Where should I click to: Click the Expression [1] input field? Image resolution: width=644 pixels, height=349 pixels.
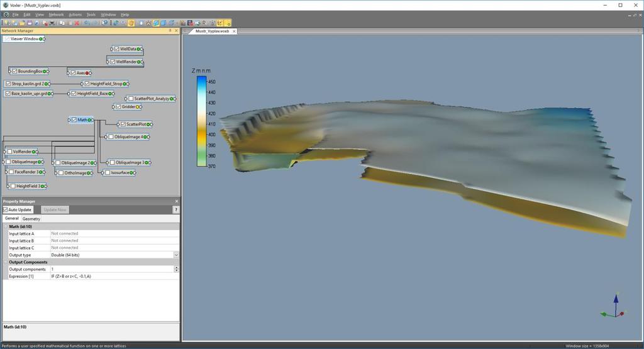[114, 276]
